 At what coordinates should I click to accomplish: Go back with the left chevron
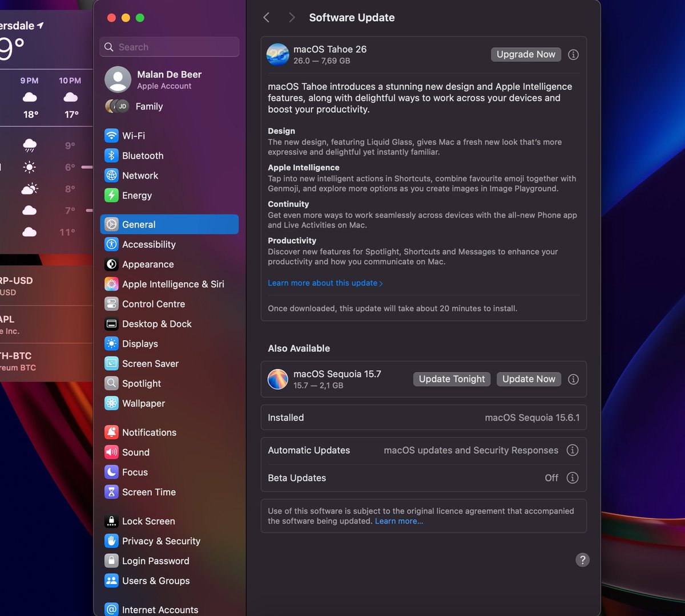267,18
